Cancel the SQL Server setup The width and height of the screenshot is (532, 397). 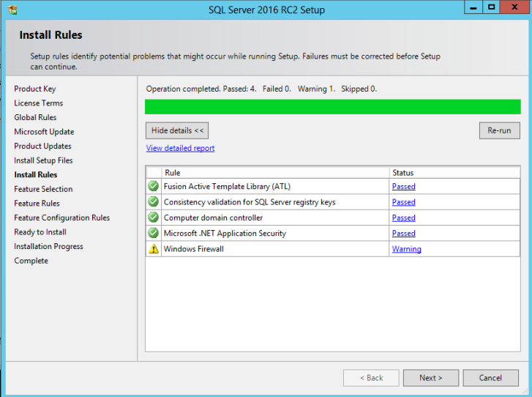click(490, 378)
